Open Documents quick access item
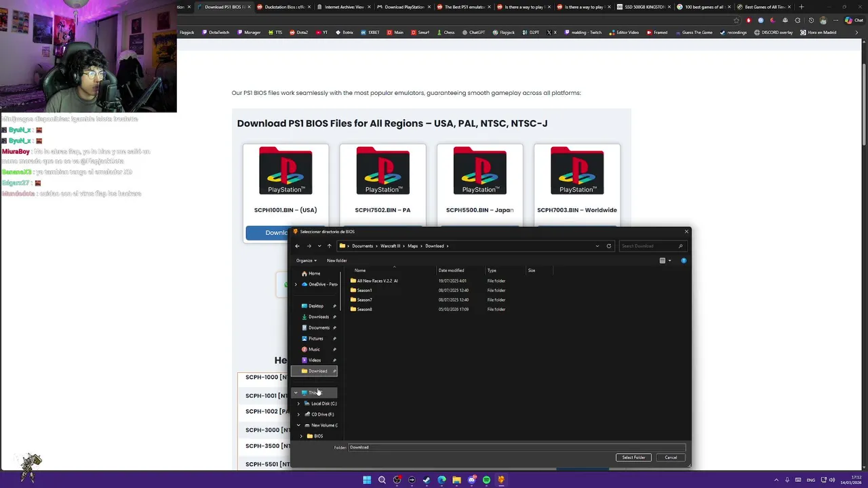This screenshot has width=868, height=488. tap(318, 327)
